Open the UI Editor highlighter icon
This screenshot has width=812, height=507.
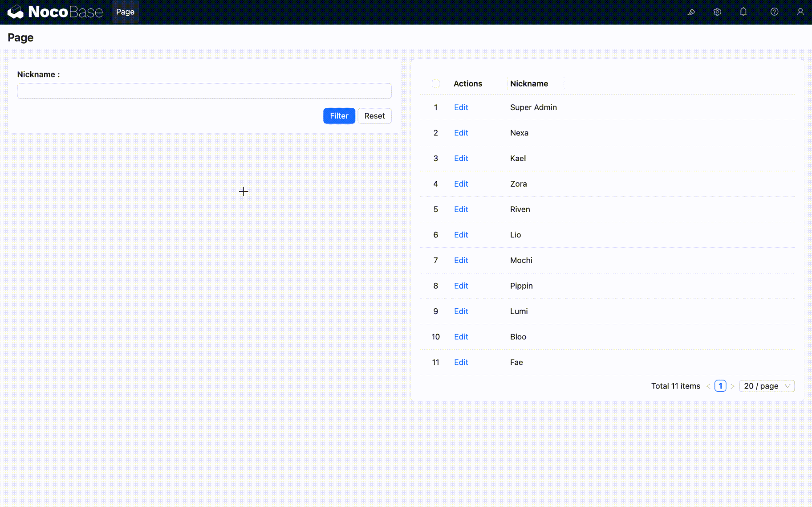[x=691, y=12]
